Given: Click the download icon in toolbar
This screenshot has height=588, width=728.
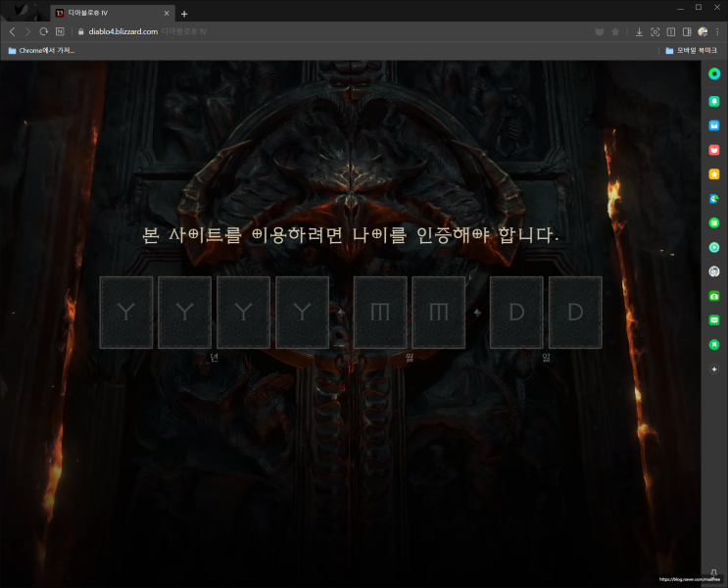Looking at the screenshot, I should click(639, 31).
